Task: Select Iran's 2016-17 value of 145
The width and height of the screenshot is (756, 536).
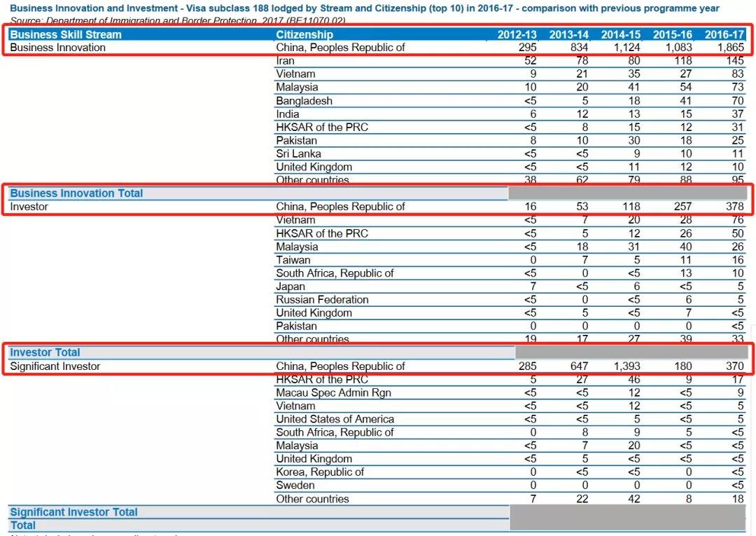Action: [735, 61]
